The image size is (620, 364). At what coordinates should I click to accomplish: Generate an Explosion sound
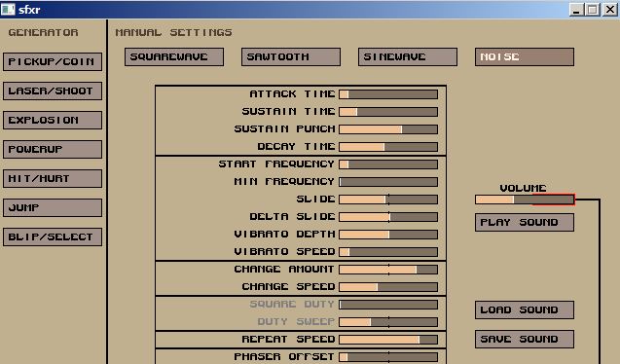click(x=53, y=120)
